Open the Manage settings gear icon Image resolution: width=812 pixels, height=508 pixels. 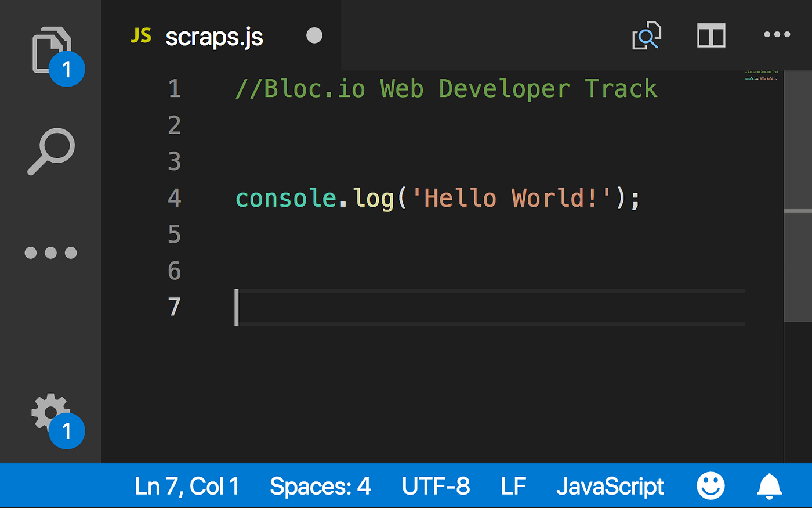pos(50,412)
